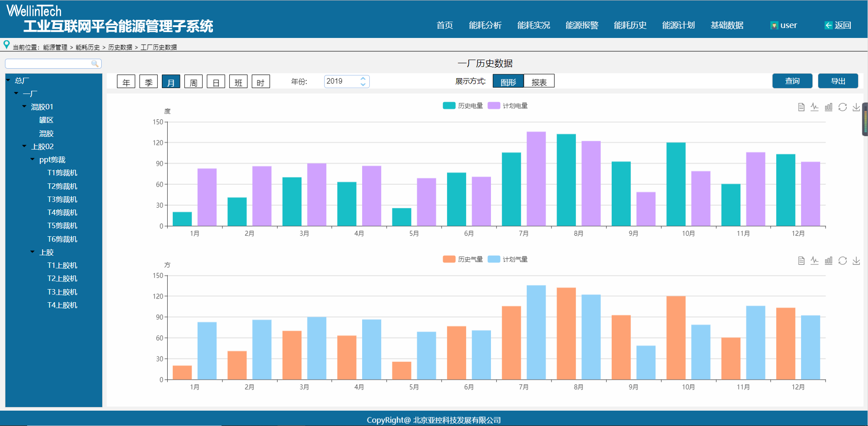868x426 pixels.
Task: Collapse the 上胶02 tree node
Action: (24, 146)
